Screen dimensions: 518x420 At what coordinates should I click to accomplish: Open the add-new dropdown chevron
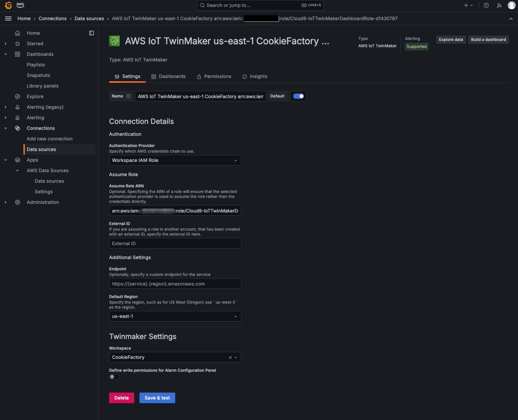click(472, 5)
